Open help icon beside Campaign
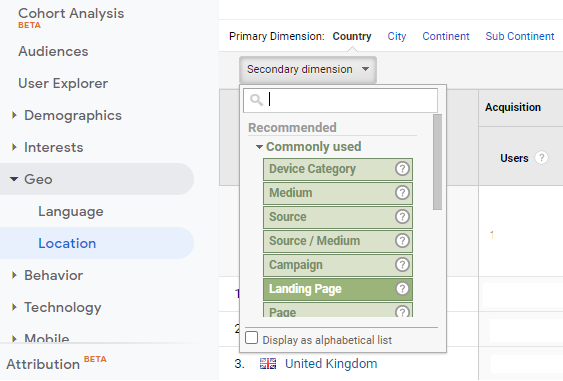Screen dimensions: 563x381 click(x=402, y=265)
